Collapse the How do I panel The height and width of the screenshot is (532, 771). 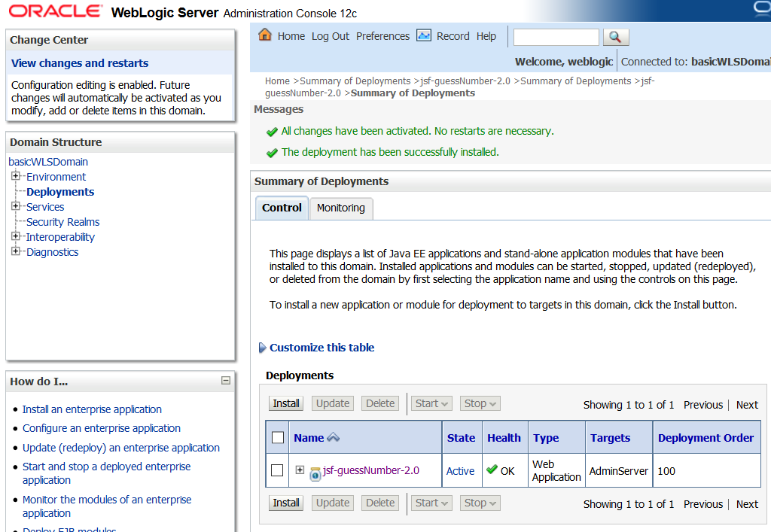pos(226,381)
